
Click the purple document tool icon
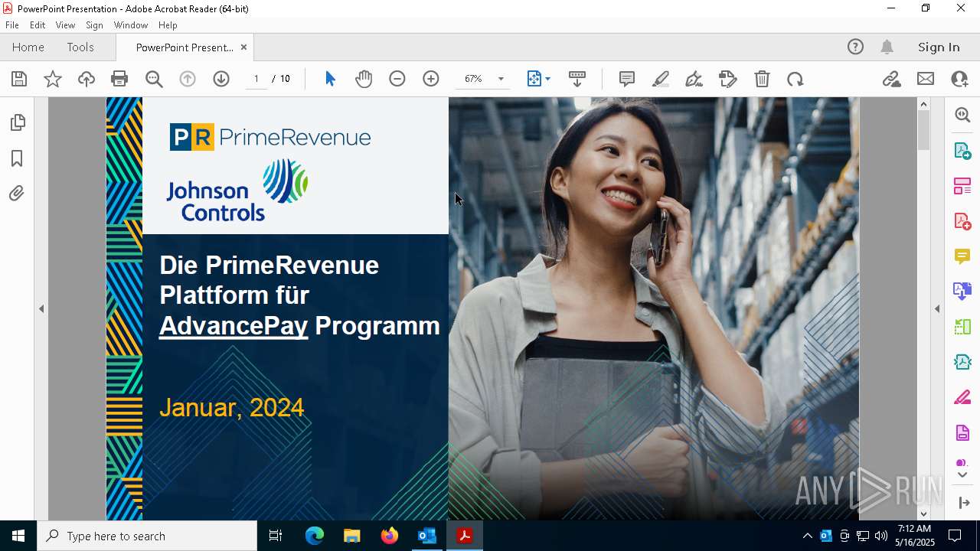(962, 433)
